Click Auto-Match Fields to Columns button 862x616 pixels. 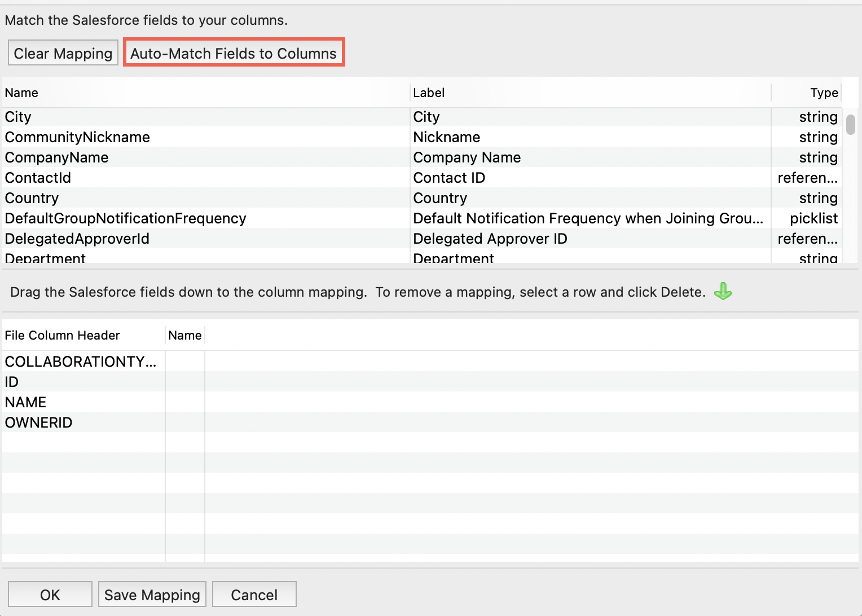point(234,53)
